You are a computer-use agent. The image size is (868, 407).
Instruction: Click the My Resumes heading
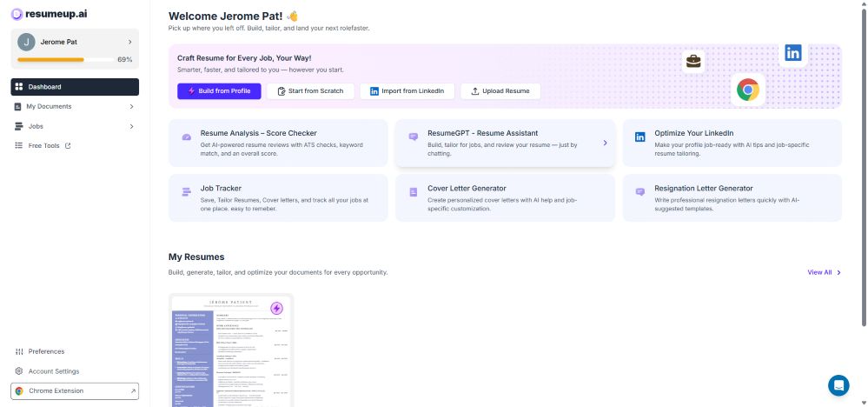196,257
